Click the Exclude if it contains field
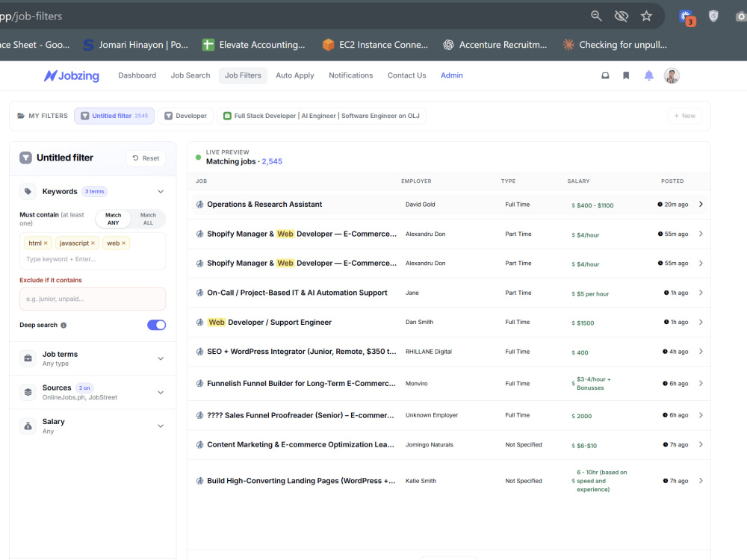 pyautogui.click(x=93, y=299)
